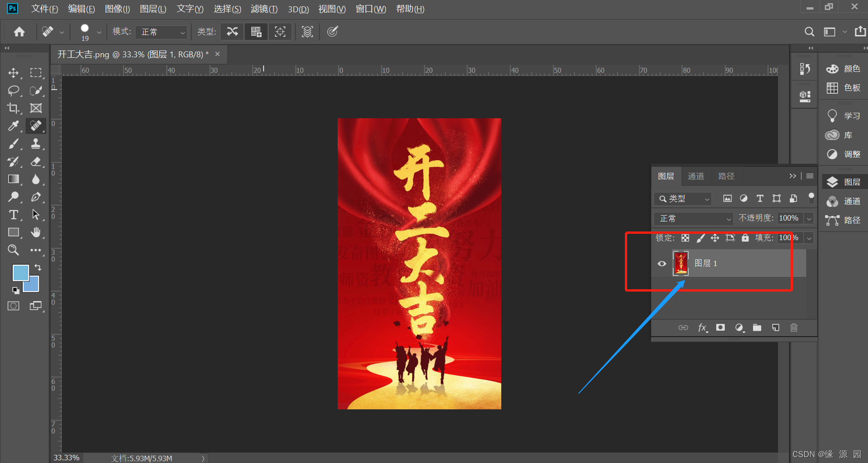Select the Gradient tool
Viewport: 868px width, 463px height.
[13, 179]
